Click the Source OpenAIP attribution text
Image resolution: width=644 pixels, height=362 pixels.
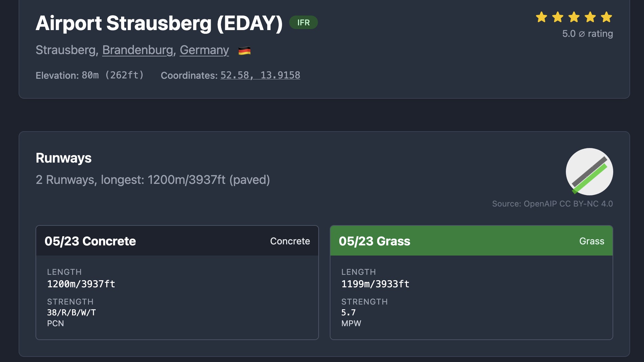(x=552, y=204)
